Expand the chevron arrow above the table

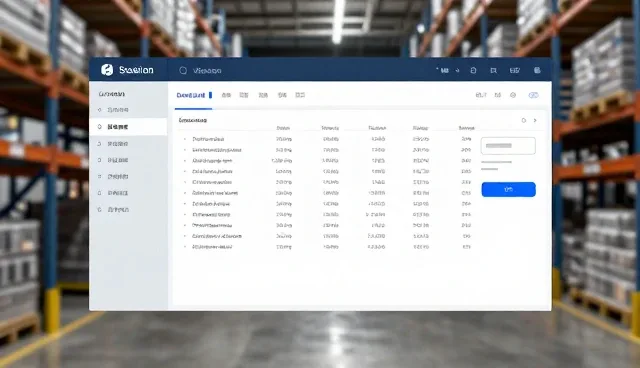(x=535, y=120)
